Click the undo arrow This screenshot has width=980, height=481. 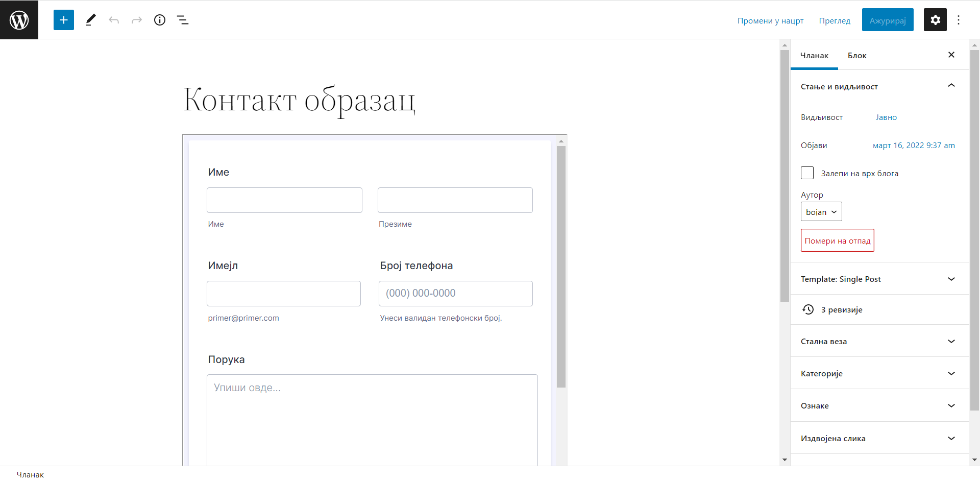tap(114, 20)
